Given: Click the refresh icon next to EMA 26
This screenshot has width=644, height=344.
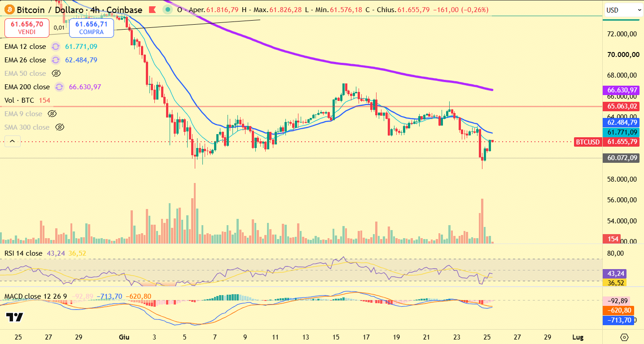Looking at the screenshot, I should point(56,60).
